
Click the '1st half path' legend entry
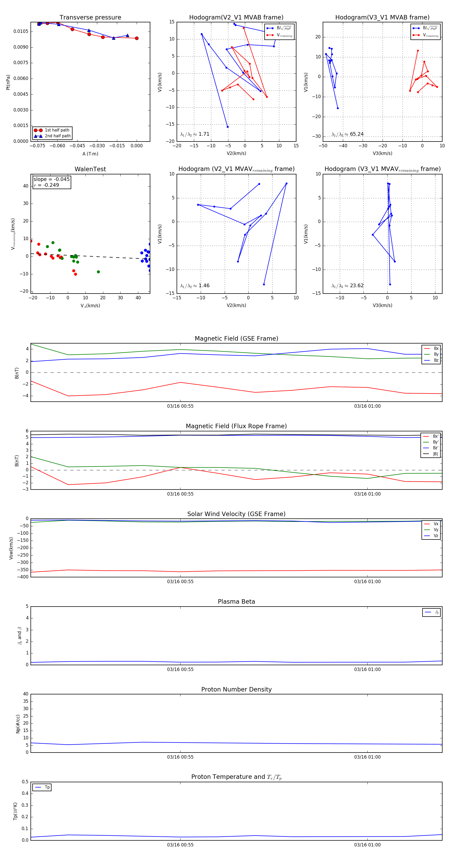(52, 130)
